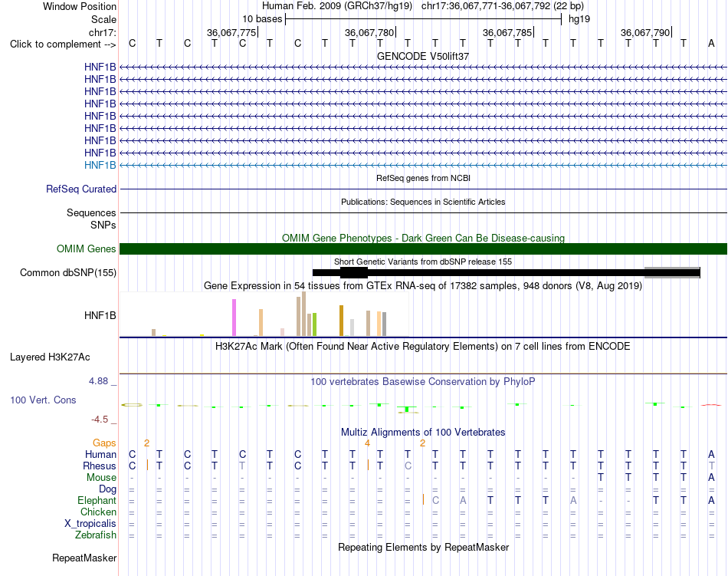Click the 4.88 PhyloP upper scale value

click(x=98, y=381)
